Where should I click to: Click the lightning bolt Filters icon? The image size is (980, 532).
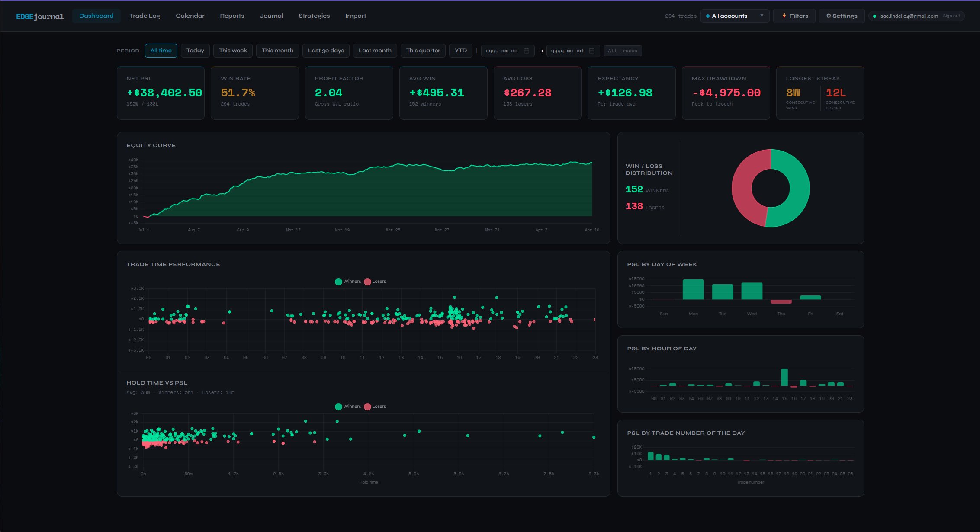(x=784, y=16)
